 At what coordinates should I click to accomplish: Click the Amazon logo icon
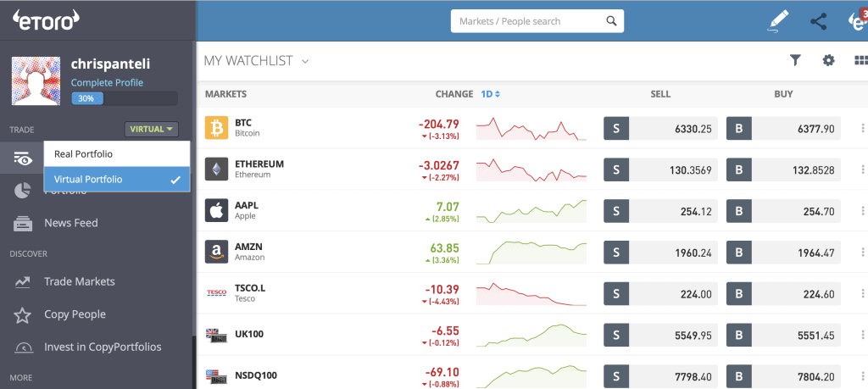point(216,252)
